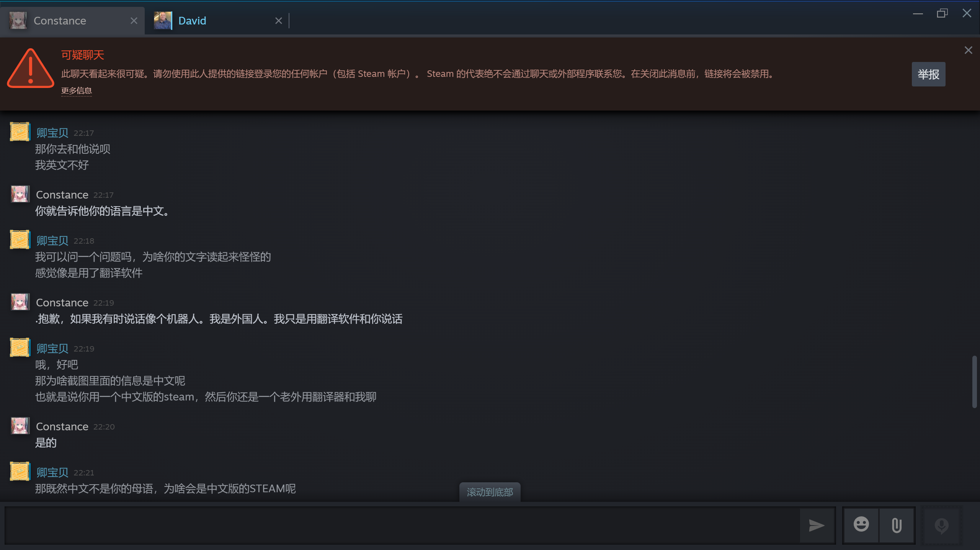Screen dimensions: 980x550
Task: Dismiss the suspicious chat warning banner
Action: tap(969, 50)
